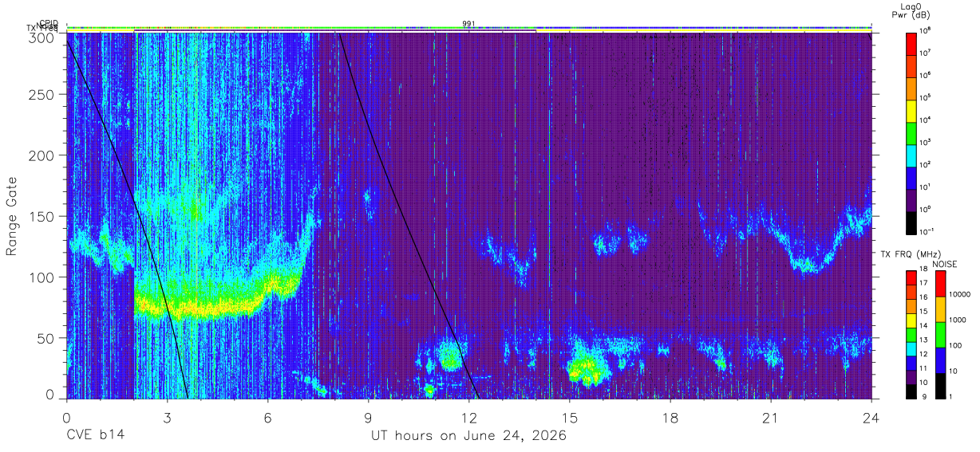
Task: Select the red swatch in the NOISE legend
Action: (941, 284)
